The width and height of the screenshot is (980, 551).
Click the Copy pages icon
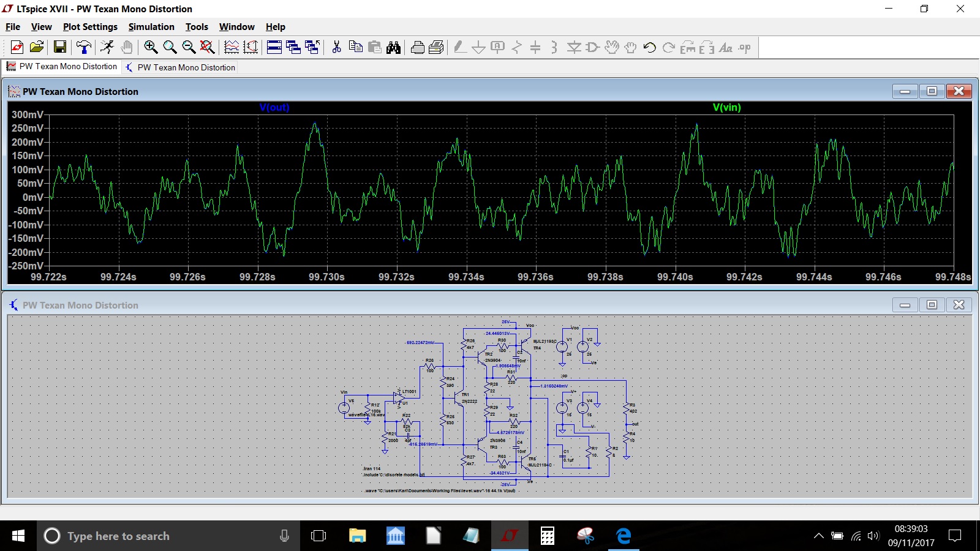tap(355, 47)
